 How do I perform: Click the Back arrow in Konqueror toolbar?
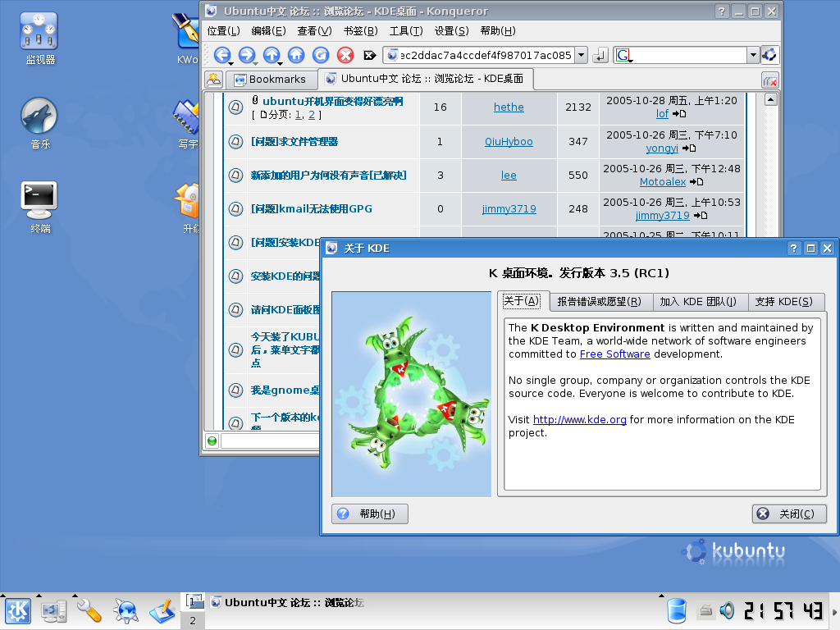pyautogui.click(x=222, y=55)
